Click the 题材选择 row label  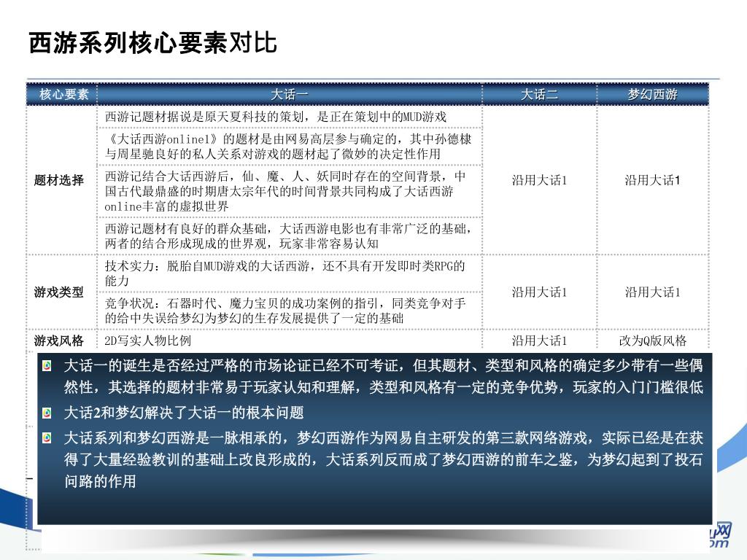pos(59,180)
